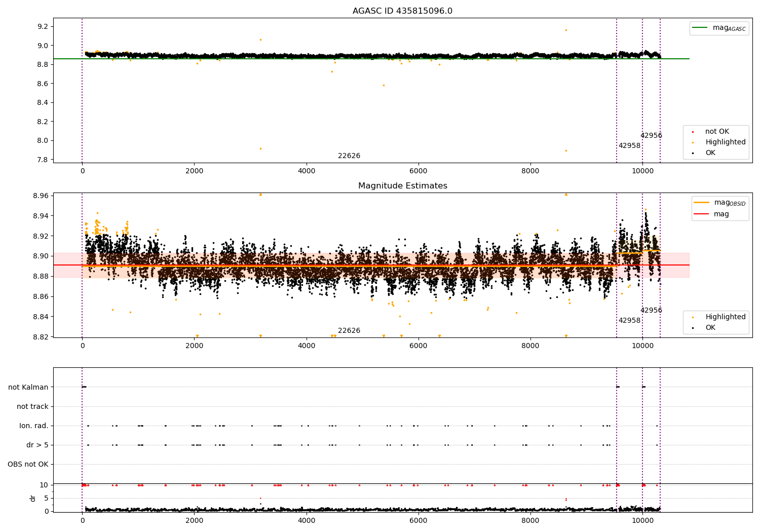Select 'OK' legend entry in top plot
The width and height of the screenshot is (760, 532).
710,153
